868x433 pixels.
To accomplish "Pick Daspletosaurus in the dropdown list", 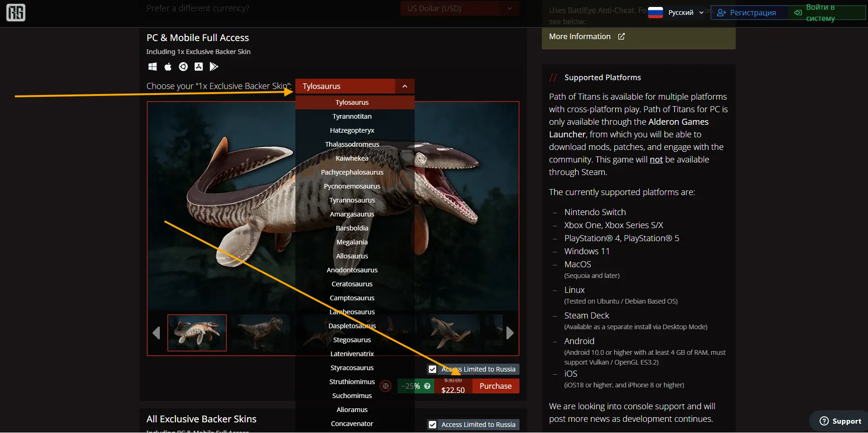I will click(355, 326).
